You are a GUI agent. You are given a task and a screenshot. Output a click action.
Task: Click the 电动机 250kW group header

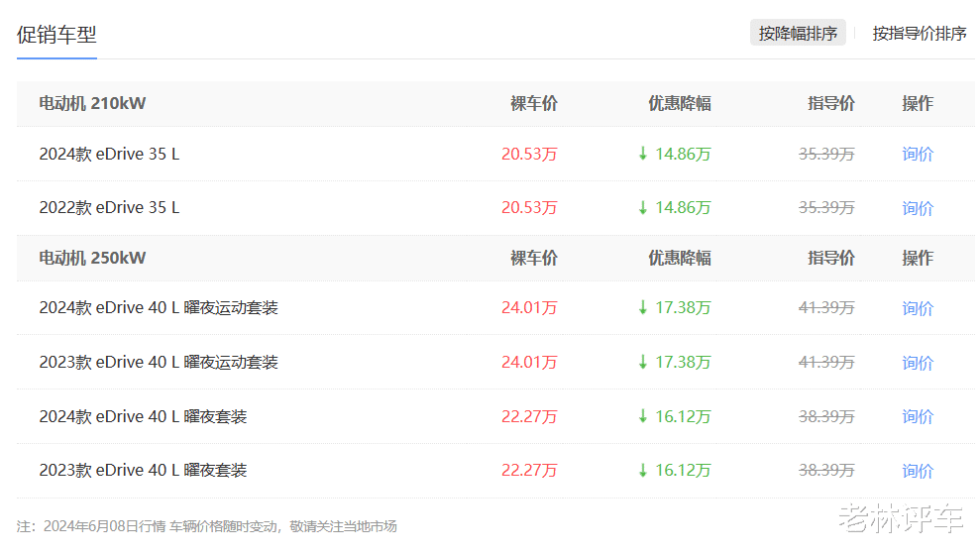coord(92,258)
